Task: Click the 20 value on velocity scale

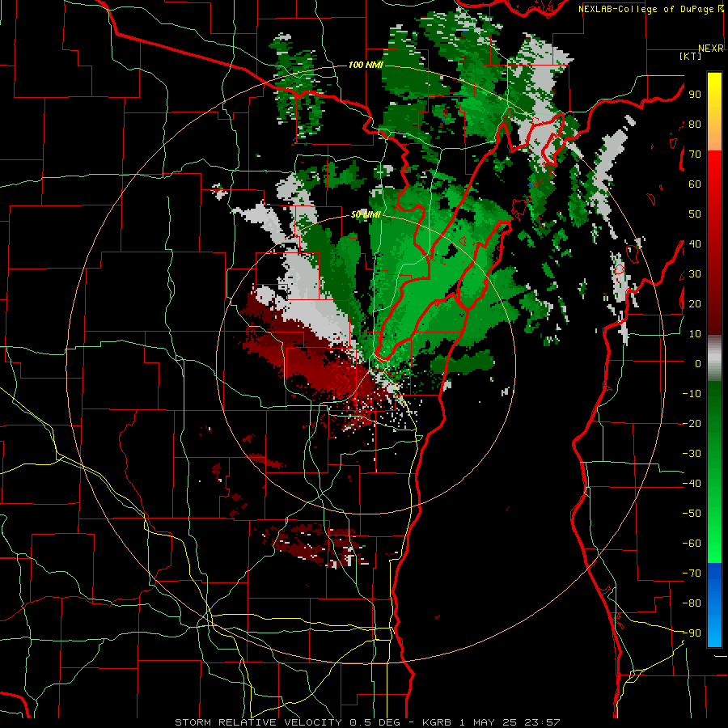Action: click(x=695, y=303)
